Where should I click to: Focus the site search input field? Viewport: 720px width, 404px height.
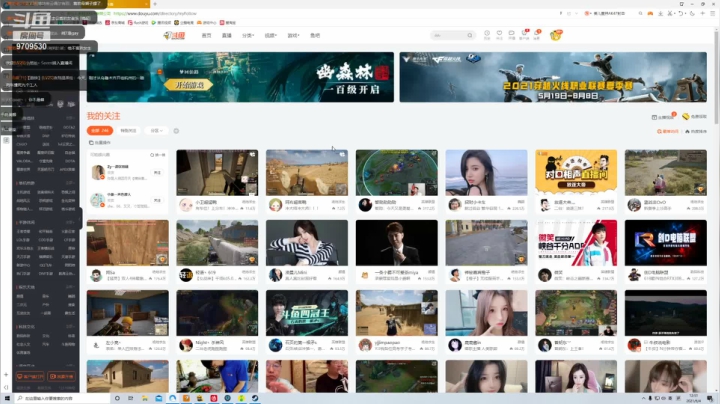(x=448, y=35)
